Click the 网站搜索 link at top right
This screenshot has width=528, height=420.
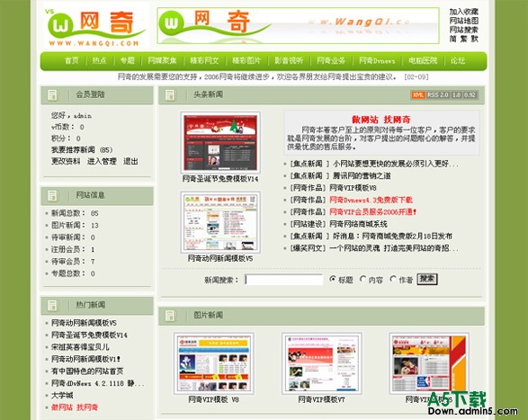(463, 30)
